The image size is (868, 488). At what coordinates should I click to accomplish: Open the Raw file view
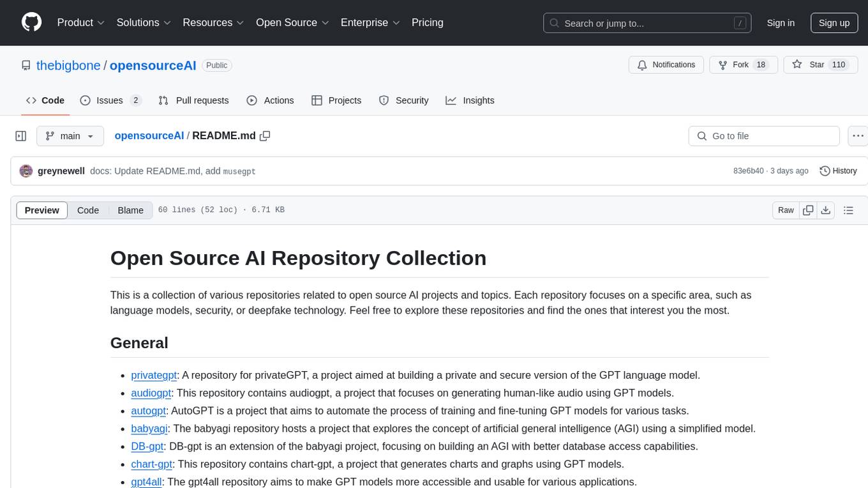(x=786, y=210)
